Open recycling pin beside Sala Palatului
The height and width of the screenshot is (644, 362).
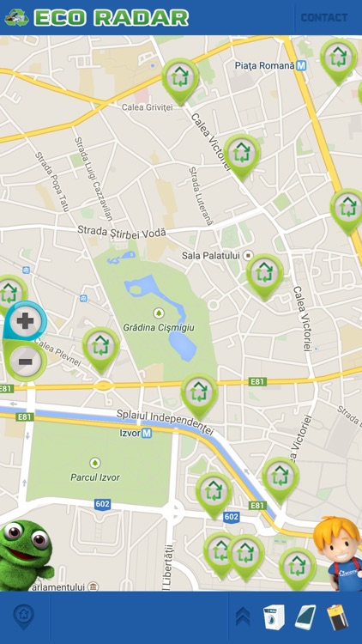(x=265, y=276)
